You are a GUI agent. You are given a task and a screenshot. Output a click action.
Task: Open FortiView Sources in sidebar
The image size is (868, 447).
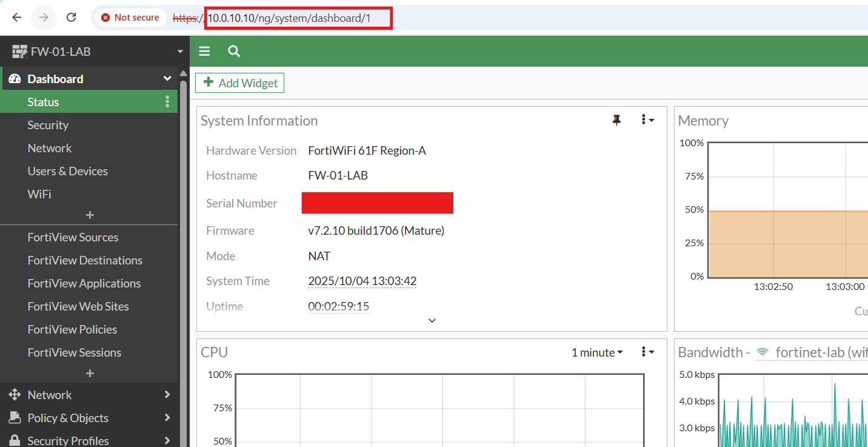(73, 237)
